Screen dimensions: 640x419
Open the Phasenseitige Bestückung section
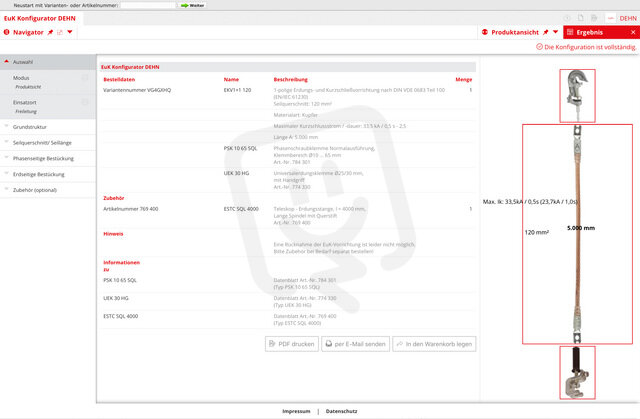46,158
